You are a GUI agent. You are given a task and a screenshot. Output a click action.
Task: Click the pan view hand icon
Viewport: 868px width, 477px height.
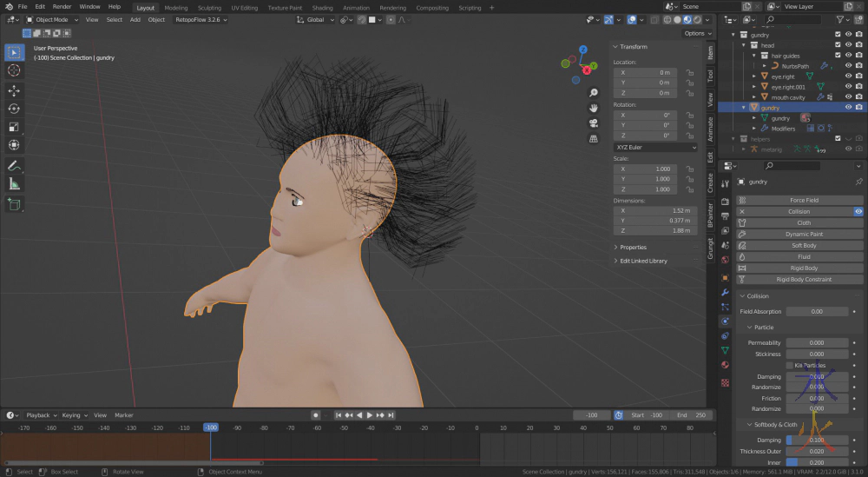(x=594, y=108)
